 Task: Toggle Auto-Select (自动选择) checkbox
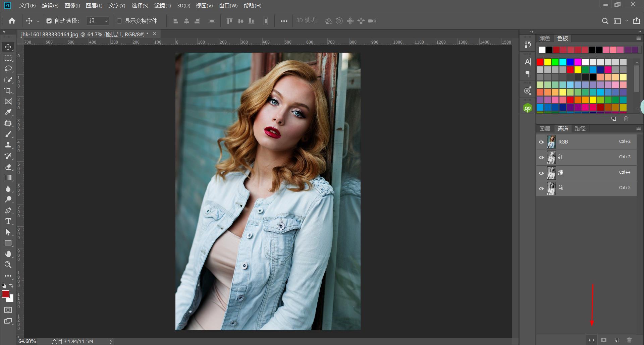point(49,21)
